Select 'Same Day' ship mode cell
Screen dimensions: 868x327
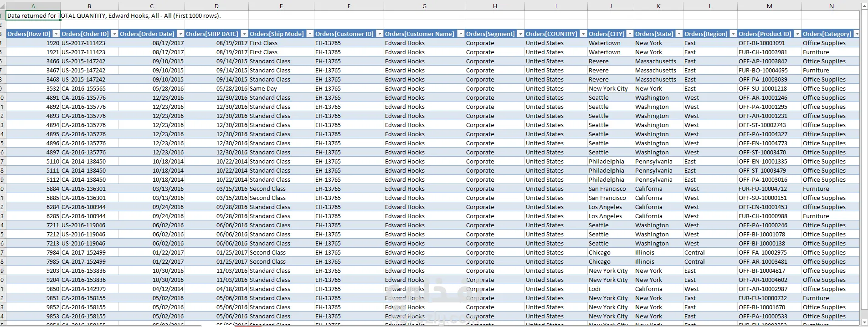(281, 88)
